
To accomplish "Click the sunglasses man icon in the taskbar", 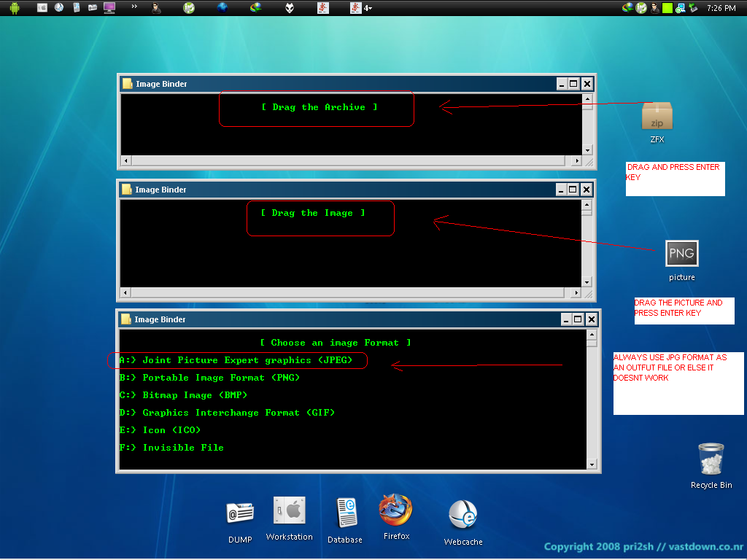I will (156, 7).
